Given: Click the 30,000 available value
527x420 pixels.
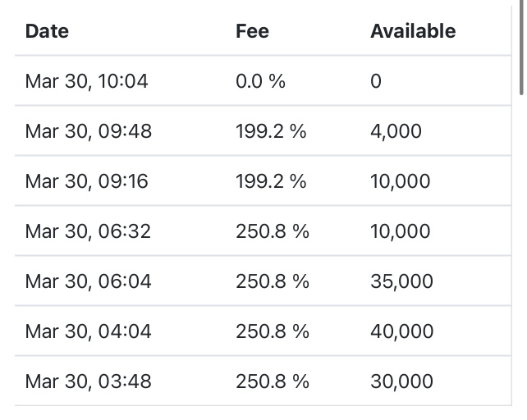Looking at the screenshot, I should pyautogui.click(x=401, y=381).
